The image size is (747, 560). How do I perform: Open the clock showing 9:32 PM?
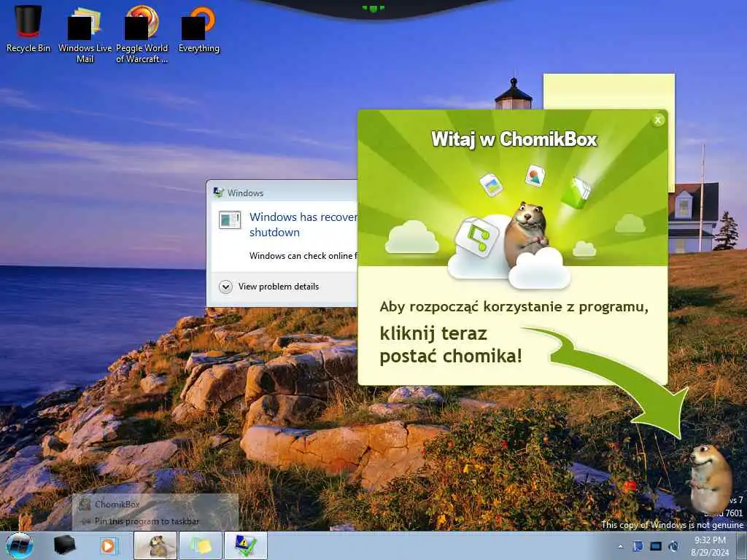click(710, 546)
